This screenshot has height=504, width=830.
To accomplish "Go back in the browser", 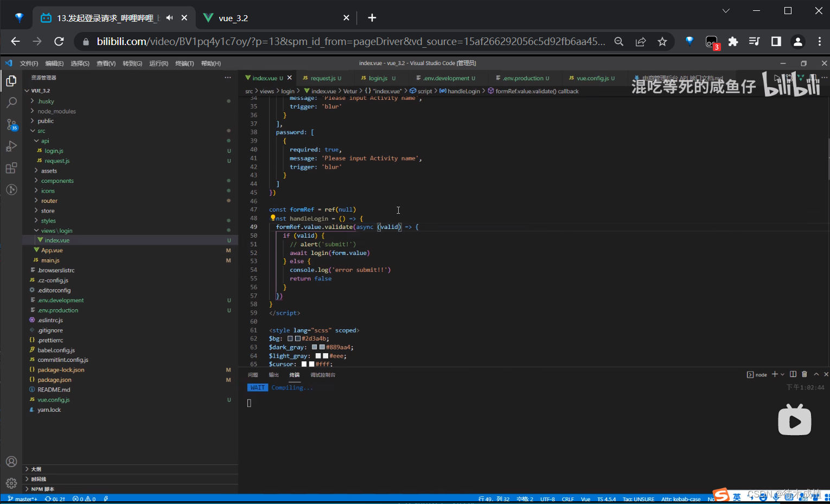I will pyautogui.click(x=15, y=41).
